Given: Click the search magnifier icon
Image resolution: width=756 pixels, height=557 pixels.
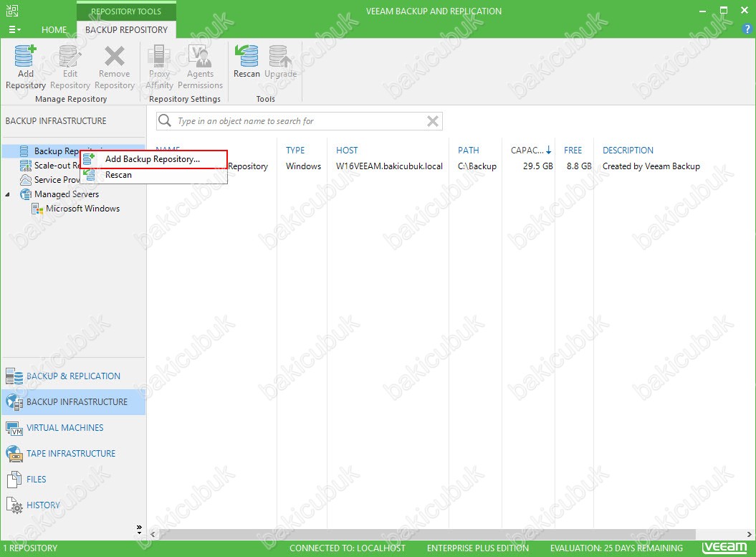Looking at the screenshot, I should pyautogui.click(x=165, y=120).
